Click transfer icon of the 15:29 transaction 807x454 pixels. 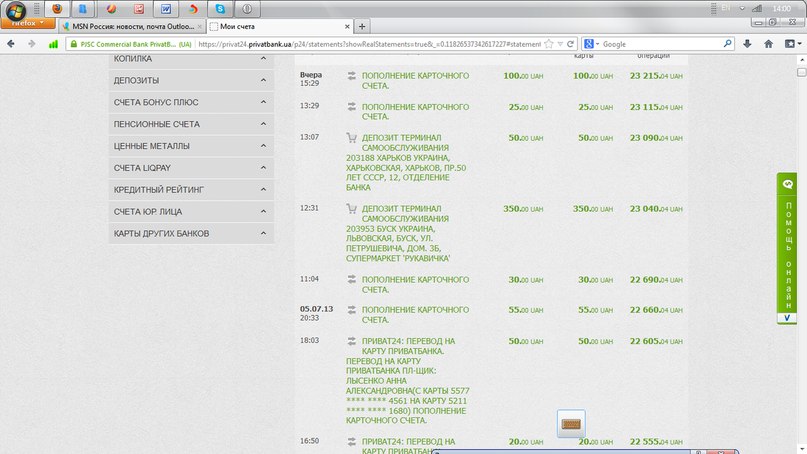point(352,76)
